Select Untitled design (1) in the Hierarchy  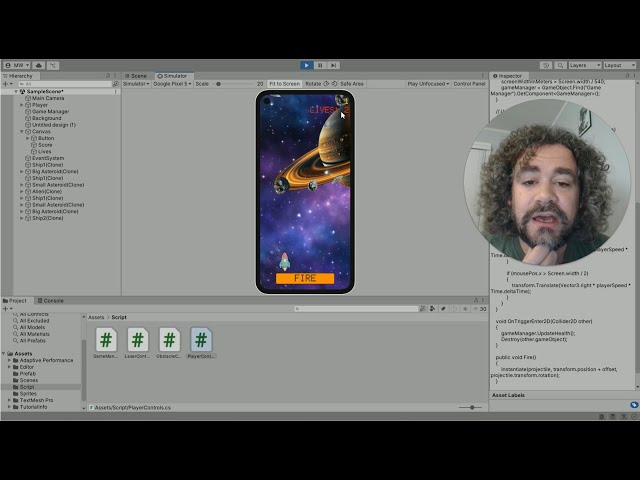click(x=53, y=125)
